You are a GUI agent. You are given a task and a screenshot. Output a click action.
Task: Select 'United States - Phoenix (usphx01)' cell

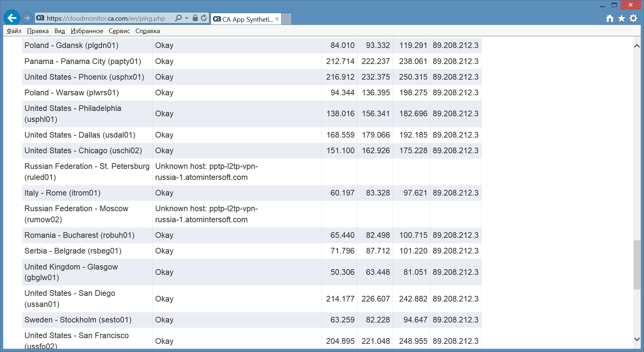pos(87,77)
